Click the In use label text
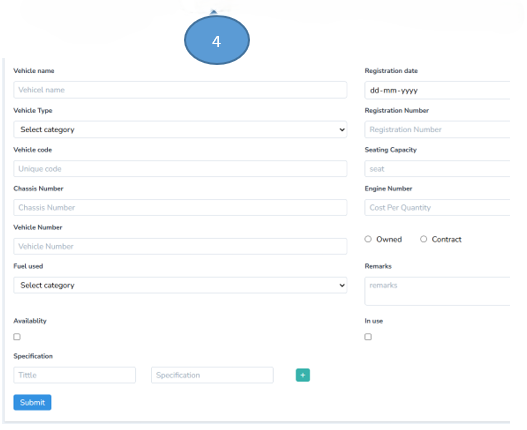The image size is (527, 430). coord(374,321)
